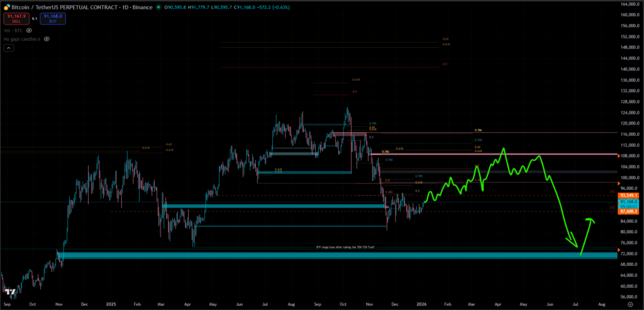This screenshot has width=644, height=310.
Task: Click the green upward arrow drawing
Action: [586, 234]
